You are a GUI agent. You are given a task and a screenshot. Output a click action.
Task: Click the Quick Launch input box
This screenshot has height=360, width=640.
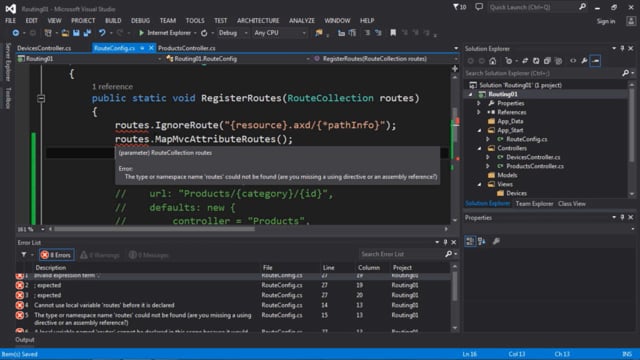pos(532,7)
